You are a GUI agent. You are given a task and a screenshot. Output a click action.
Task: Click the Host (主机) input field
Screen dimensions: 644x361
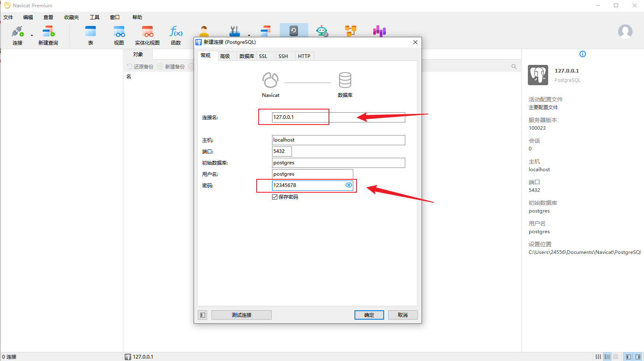tap(338, 140)
